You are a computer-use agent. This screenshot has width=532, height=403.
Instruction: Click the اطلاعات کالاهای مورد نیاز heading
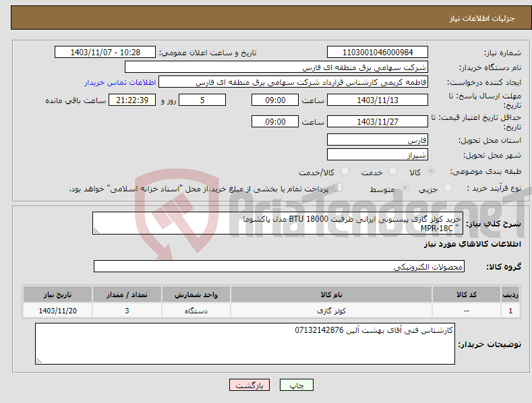[x=472, y=244]
